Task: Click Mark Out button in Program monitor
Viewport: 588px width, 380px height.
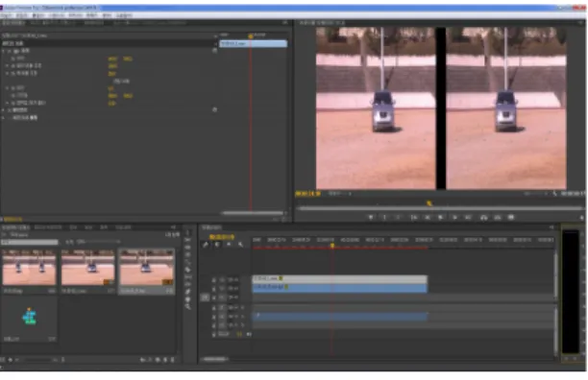Action: click(399, 217)
